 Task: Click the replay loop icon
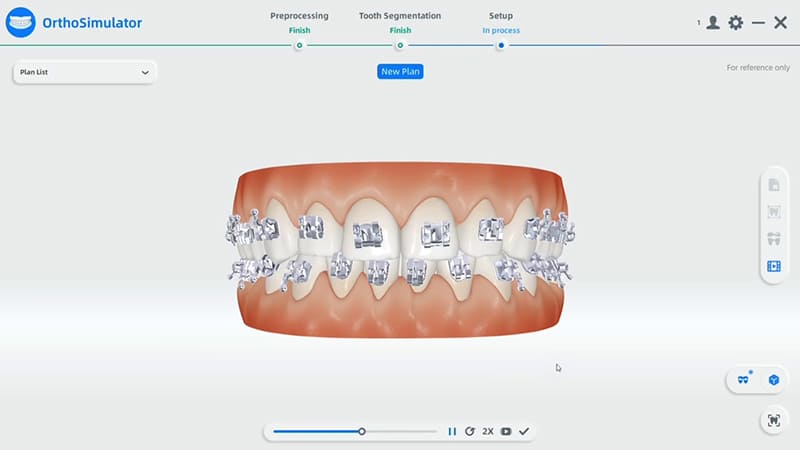[470, 432]
